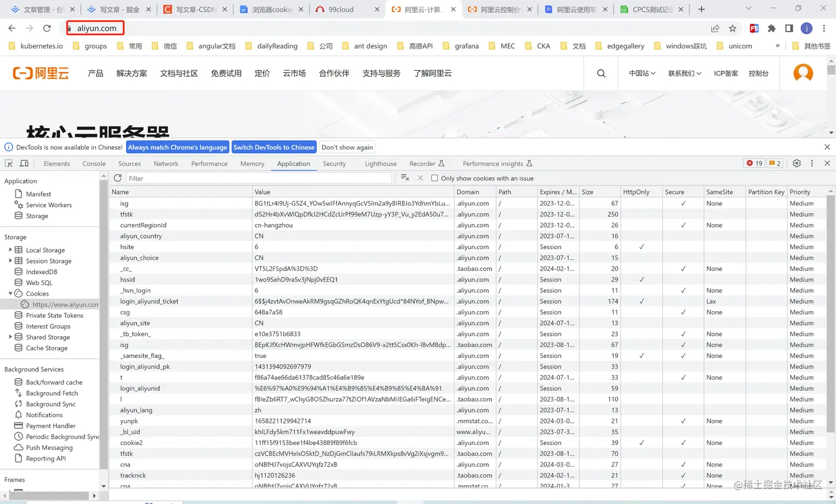The width and height of the screenshot is (836, 504).
Task: Click the address bar showing aliyun.com
Action: (x=97, y=28)
